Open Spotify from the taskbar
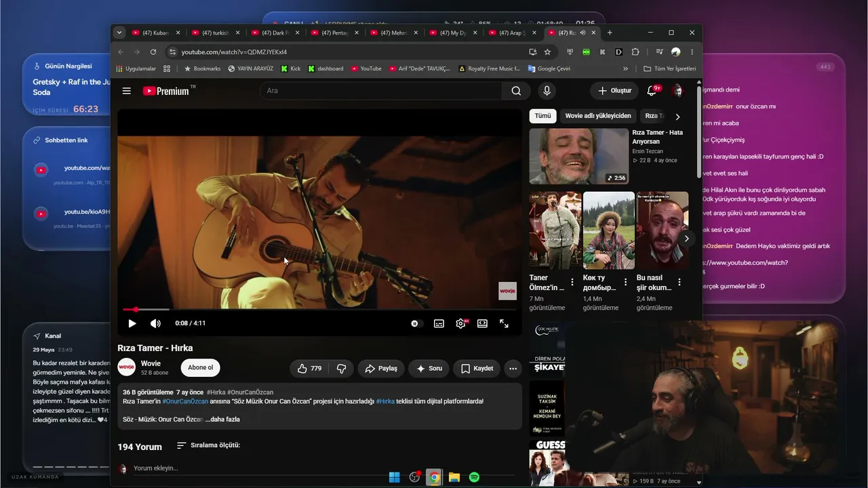The height and width of the screenshot is (488, 868). 474,477
